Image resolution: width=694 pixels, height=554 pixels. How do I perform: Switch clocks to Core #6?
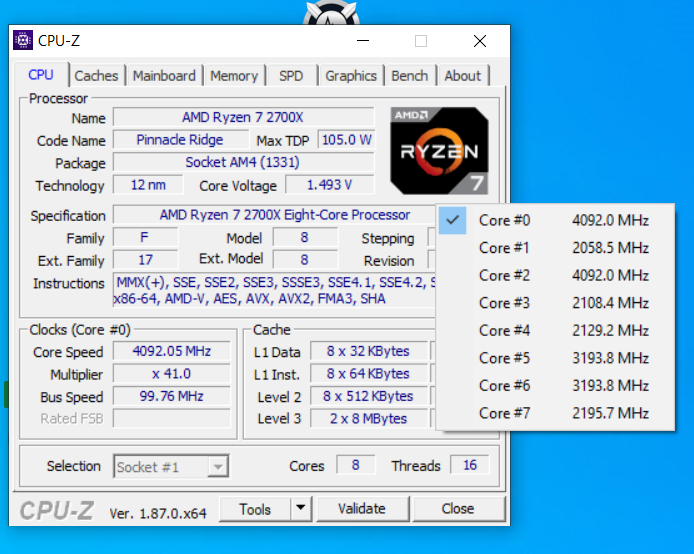click(555, 385)
